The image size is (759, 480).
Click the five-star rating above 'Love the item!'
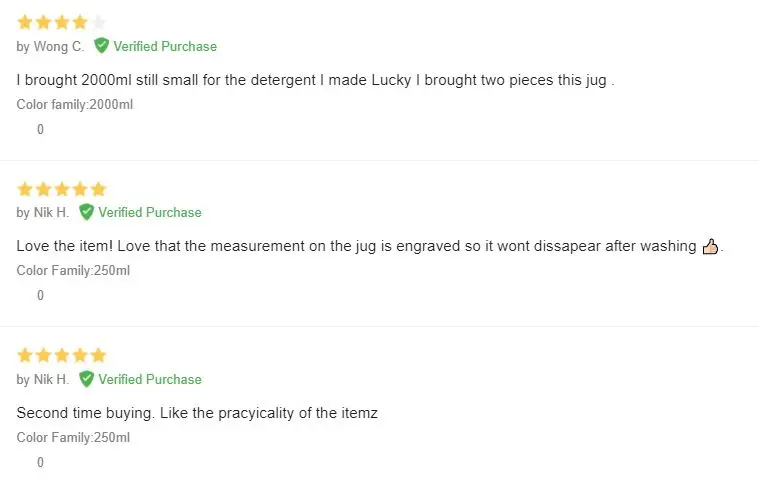pos(61,189)
